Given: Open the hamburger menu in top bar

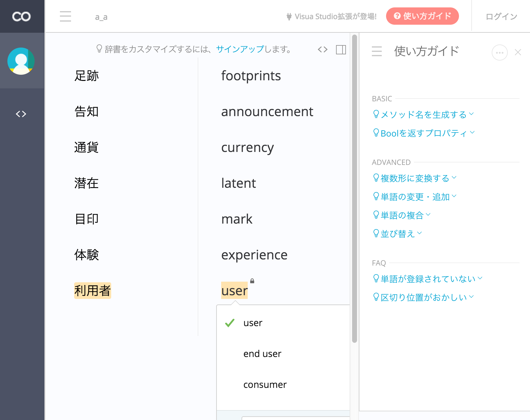Looking at the screenshot, I should [x=65, y=16].
